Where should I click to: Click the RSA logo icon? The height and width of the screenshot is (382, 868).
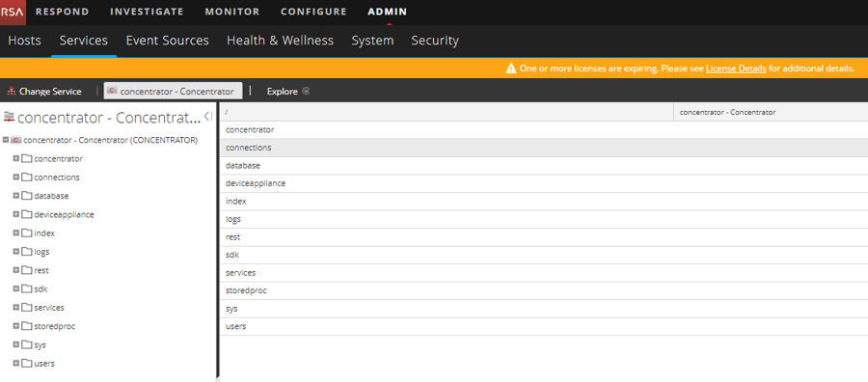(x=13, y=12)
